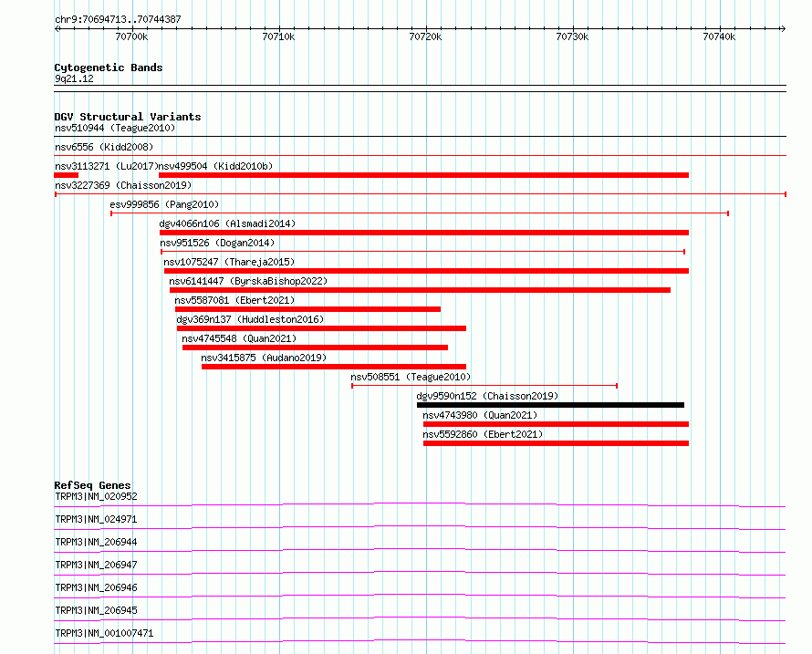Select the thin red line under nsv951526
812x654 pixels.
(x=423, y=252)
